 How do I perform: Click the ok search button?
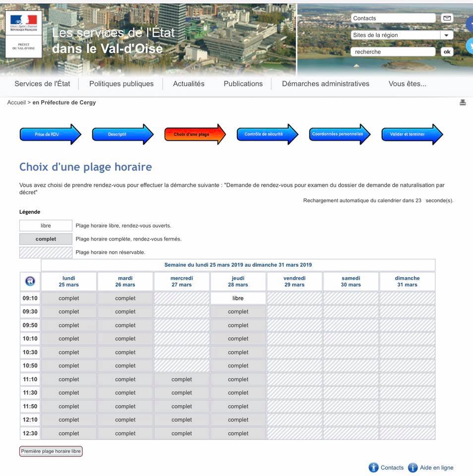coord(447,52)
